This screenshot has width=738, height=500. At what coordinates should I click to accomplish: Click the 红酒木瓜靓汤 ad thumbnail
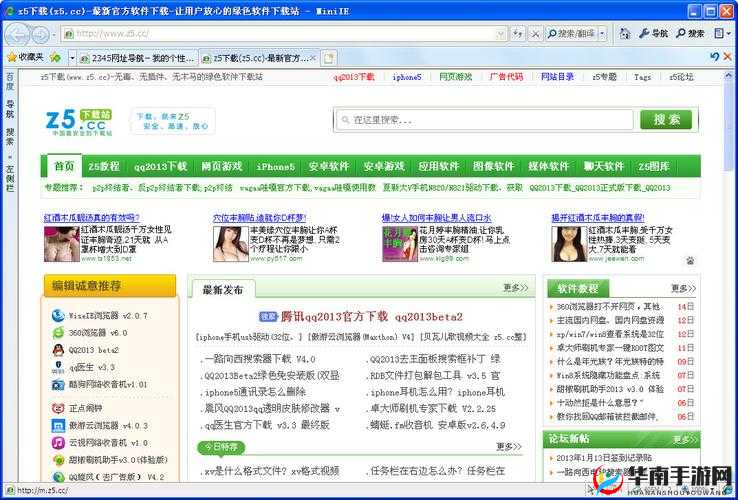(x=62, y=244)
